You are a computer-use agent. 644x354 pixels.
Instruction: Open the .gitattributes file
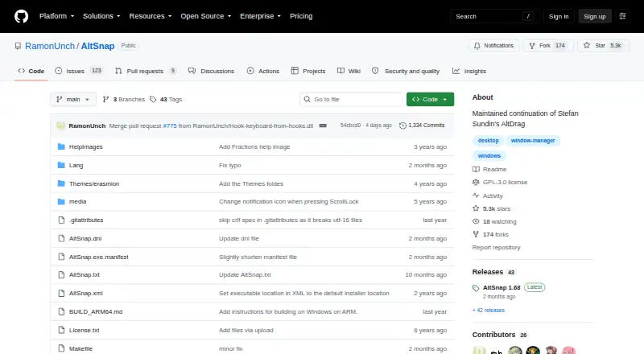pos(86,220)
